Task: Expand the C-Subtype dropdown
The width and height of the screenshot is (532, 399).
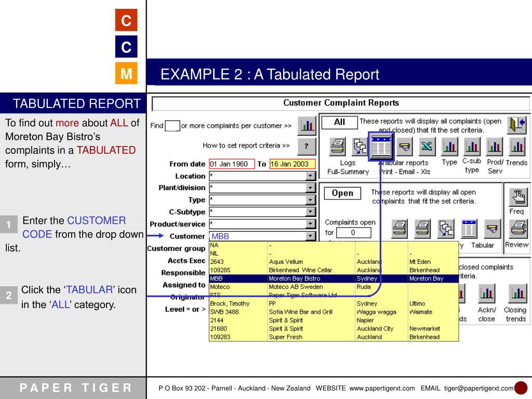Action: coord(310,212)
